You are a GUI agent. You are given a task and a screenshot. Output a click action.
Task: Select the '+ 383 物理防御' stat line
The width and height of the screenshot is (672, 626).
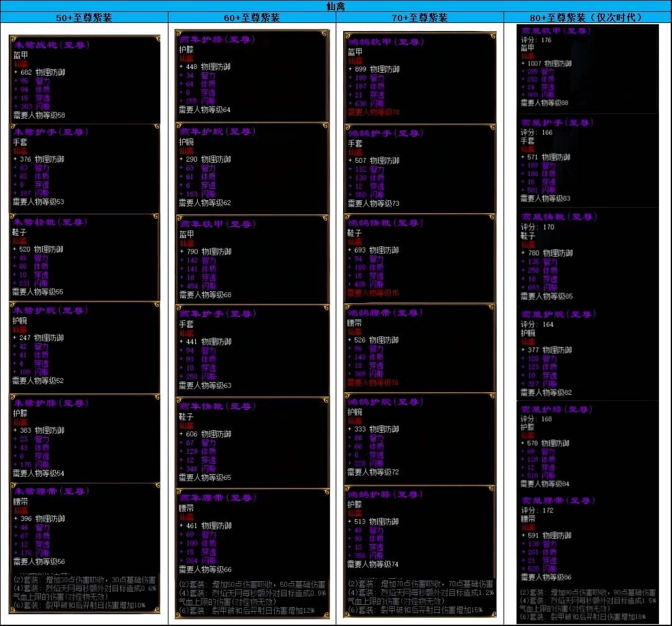coord(39,430)
